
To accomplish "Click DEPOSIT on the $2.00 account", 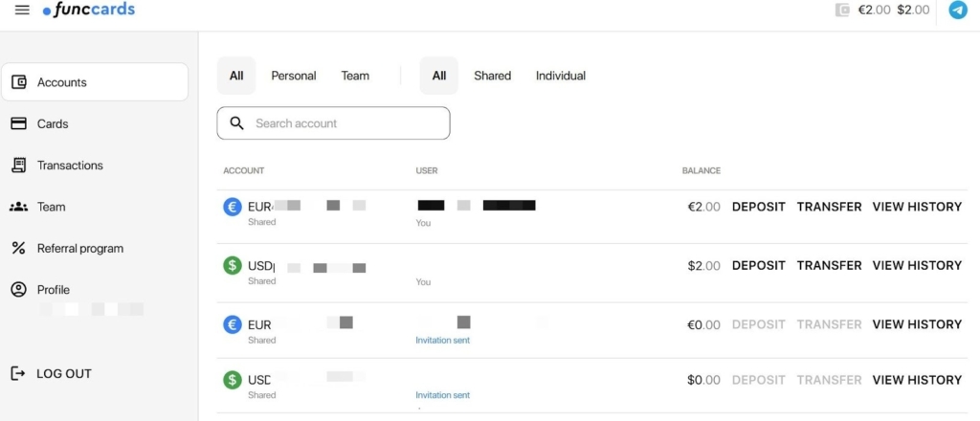I will [759, 265].
